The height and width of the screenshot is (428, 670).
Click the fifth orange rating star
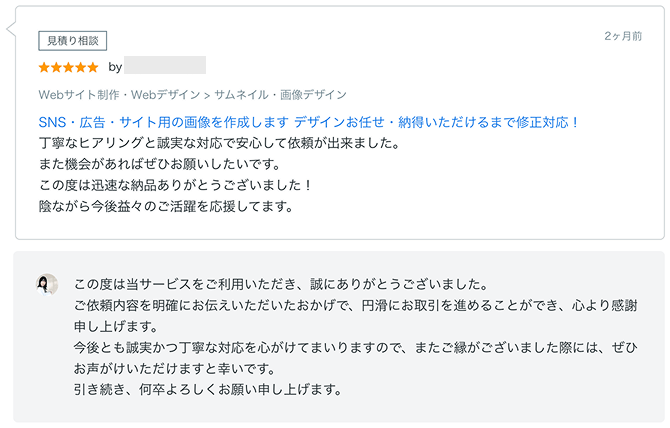[x=92, y=67]
